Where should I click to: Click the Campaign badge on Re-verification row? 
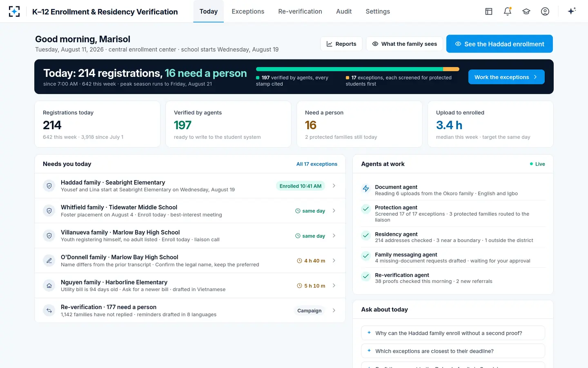pyautogui.click(x=310, y=311)
